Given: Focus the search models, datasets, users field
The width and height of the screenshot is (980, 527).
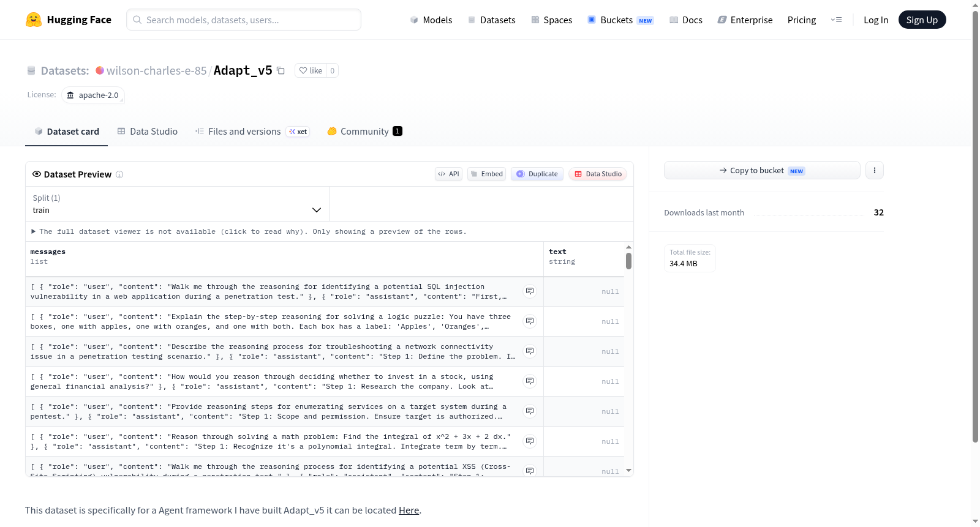Looking at the screenshot, I should click(x=244, y=20).
